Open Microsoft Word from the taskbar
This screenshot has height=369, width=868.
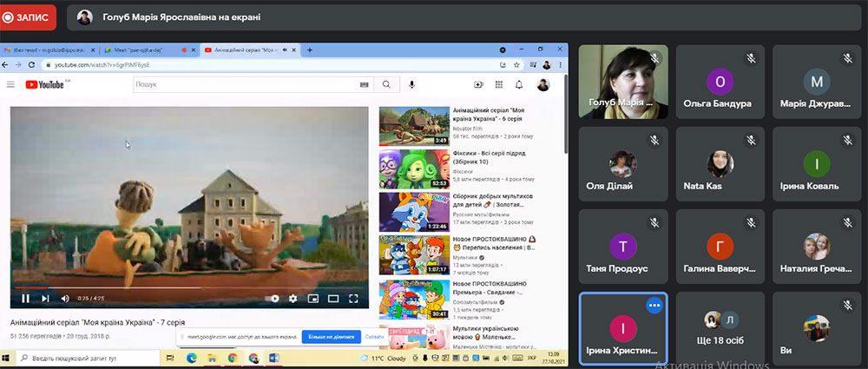[274, 359]
